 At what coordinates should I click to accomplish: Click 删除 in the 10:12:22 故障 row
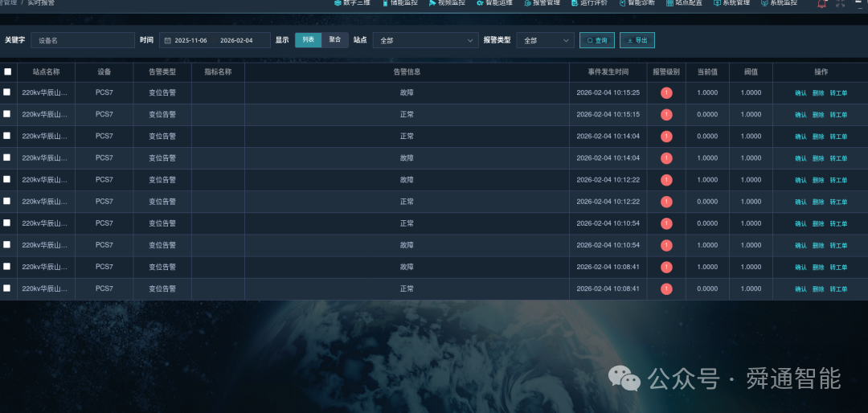tap(818, 180)
